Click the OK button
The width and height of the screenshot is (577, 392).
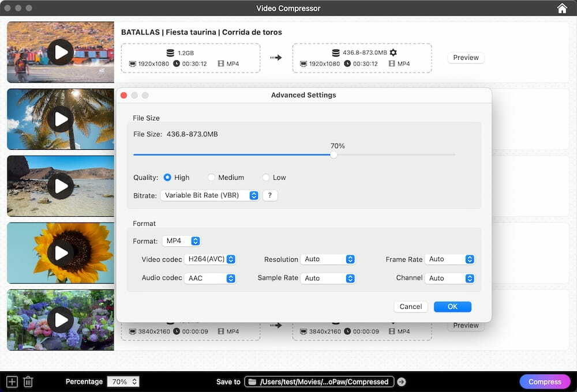[452, 307]
